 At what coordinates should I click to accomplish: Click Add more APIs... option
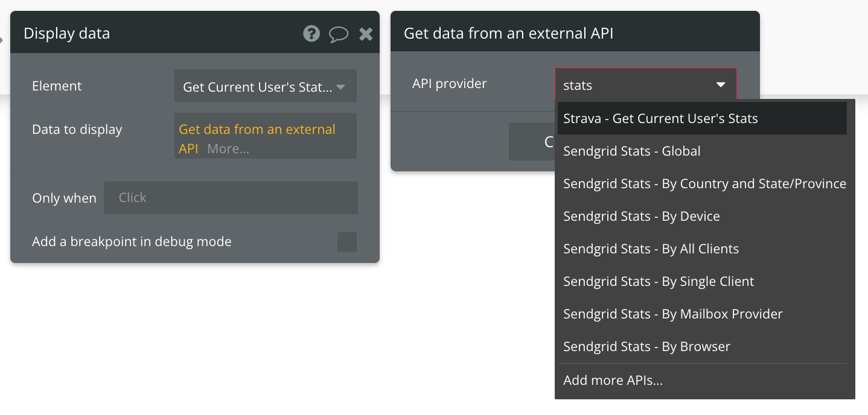613,381
